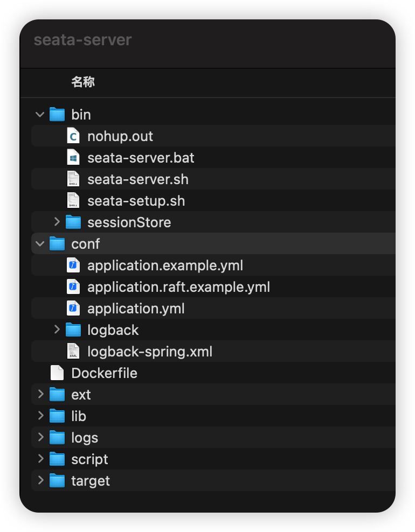Expand the logs folder
The height and width of the screenshot is (532, 415).
(x=40, y=437)
